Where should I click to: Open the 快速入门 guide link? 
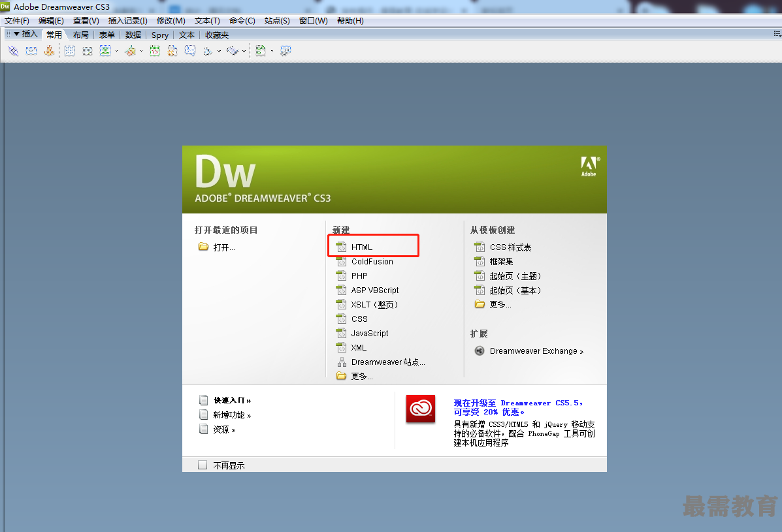[x=232, y=400]
